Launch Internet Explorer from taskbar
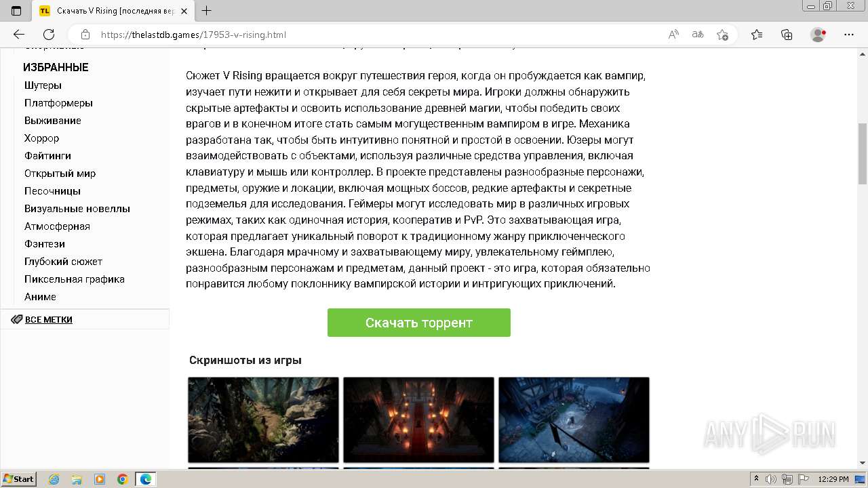Image resolution: width=868 pixels, height=488 pixels. pos(54,479)
